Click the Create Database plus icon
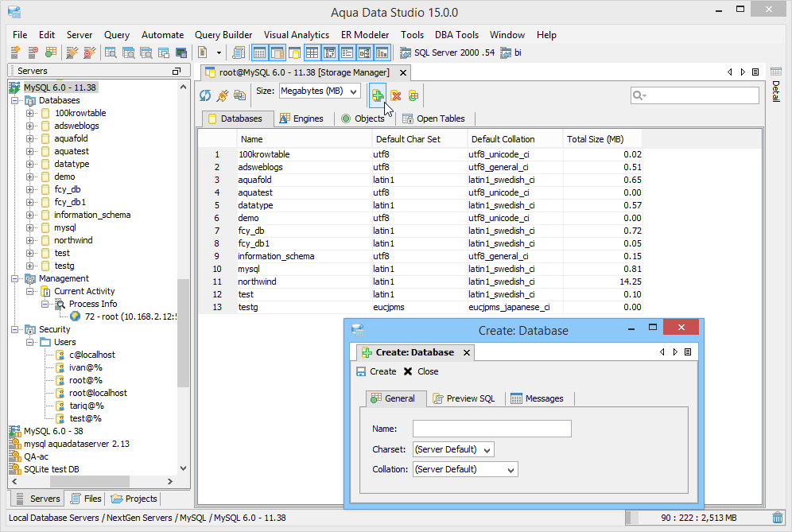 tap(377, 95)
